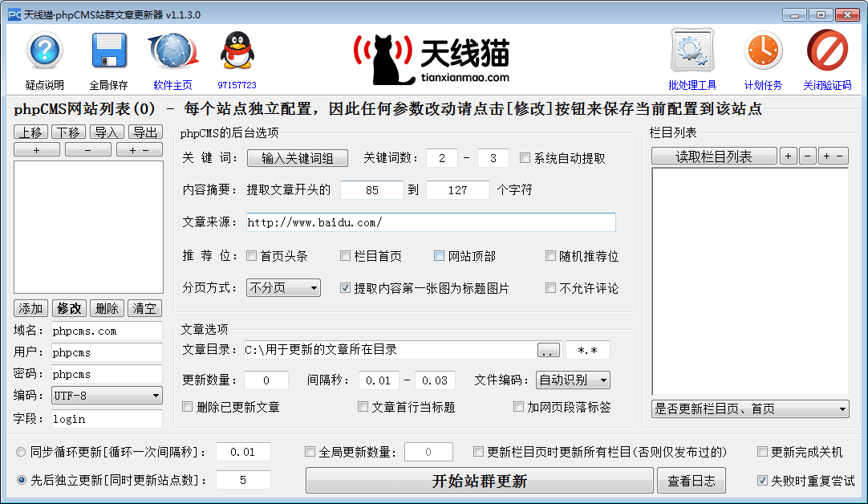The height and width of the screenshot is (504, 868).
Task: Open the 计划任务 clock icon
Action: (763, 51)
